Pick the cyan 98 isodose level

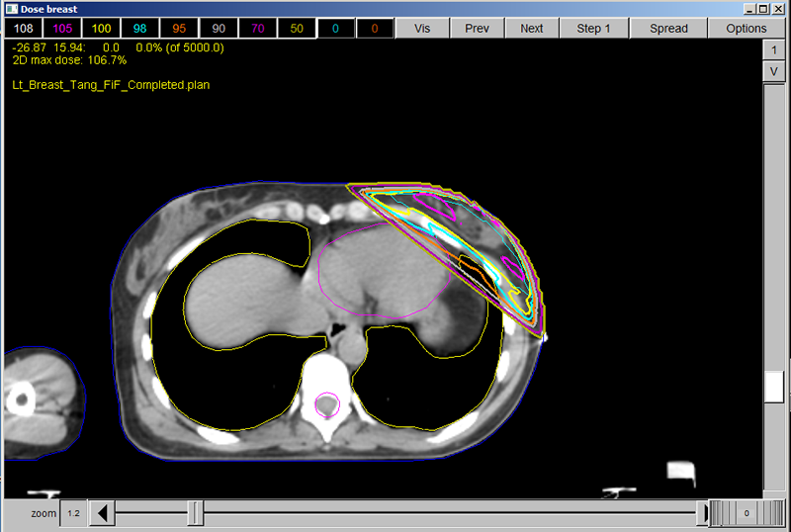pos(140,29)
